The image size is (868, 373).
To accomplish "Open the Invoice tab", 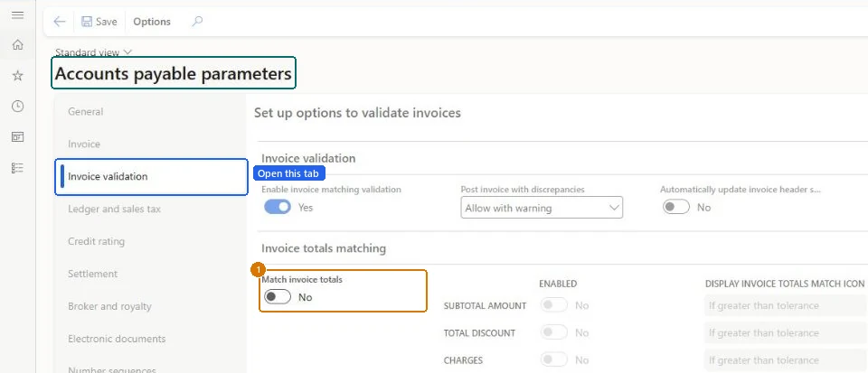I will (x=151, y=145).
